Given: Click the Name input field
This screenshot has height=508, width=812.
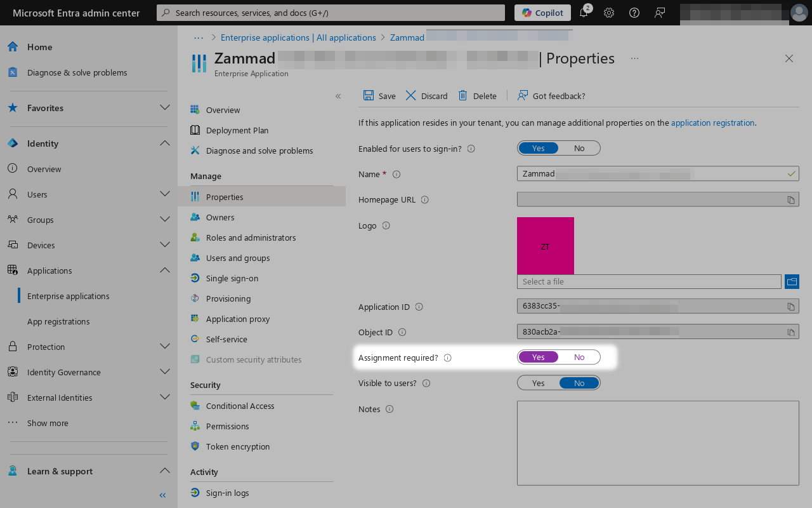Looking at the screenshot, I should click(658, 173).
